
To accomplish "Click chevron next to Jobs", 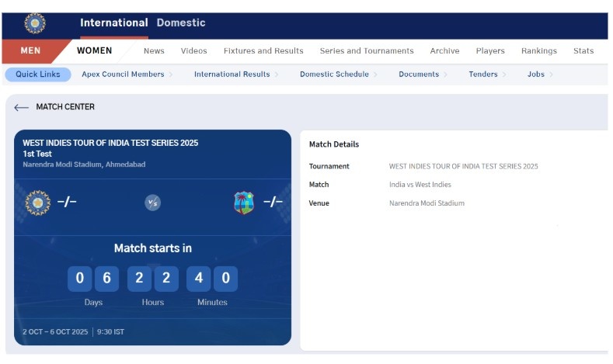I will click(551, 75).
